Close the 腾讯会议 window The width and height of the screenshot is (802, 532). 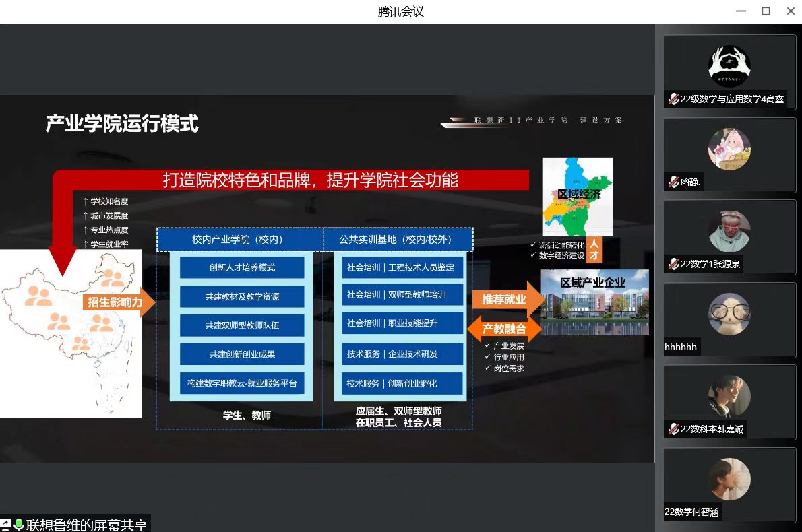click(x=791, y=11)
